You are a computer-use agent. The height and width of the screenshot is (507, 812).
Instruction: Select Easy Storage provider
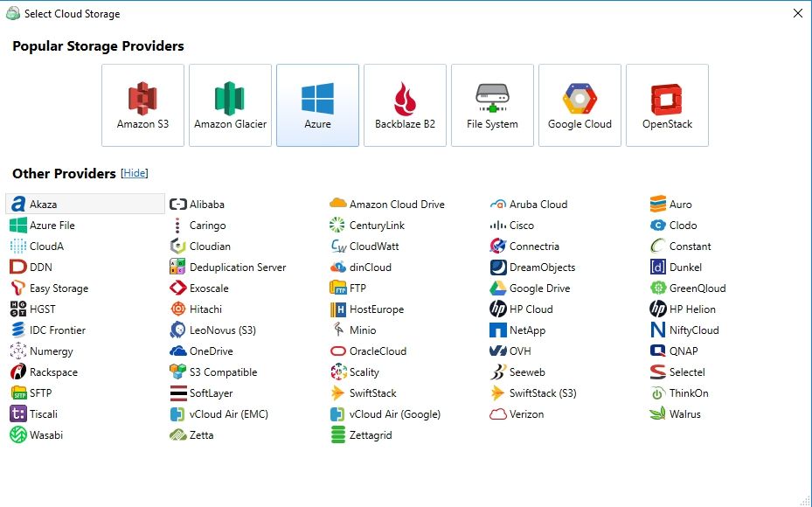point(49,288)
